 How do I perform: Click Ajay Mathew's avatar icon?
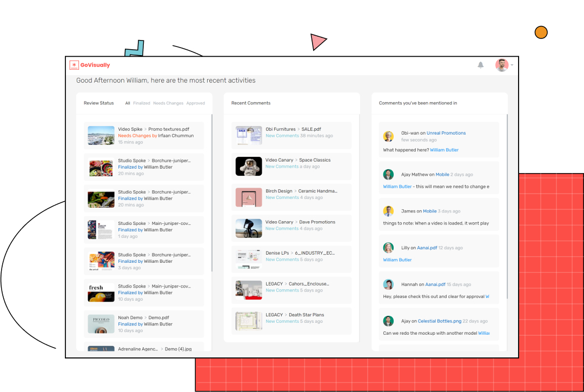tap(388, 175)
